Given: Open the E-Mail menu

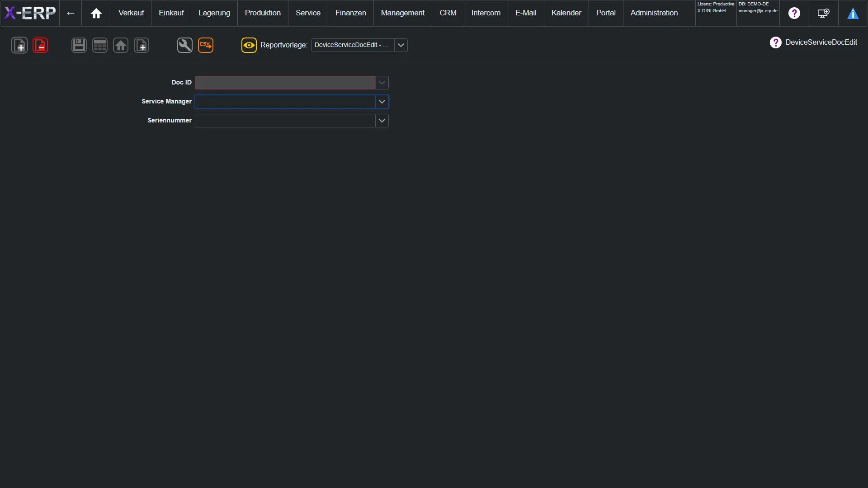Looking at the screenshot, I should (526, 13).
